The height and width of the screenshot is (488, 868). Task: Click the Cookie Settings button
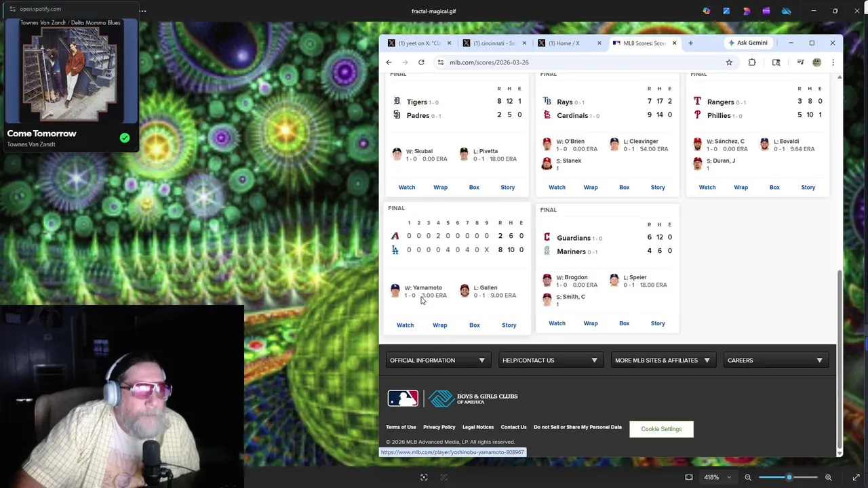pyautogui.click(x=661, y=429)
